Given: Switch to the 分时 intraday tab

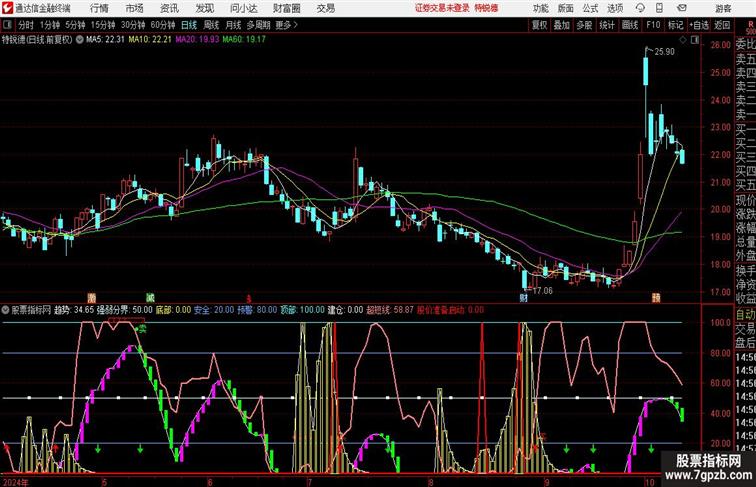Looking at the screenshot, I should pyautogui.click(x=26, y=25).
